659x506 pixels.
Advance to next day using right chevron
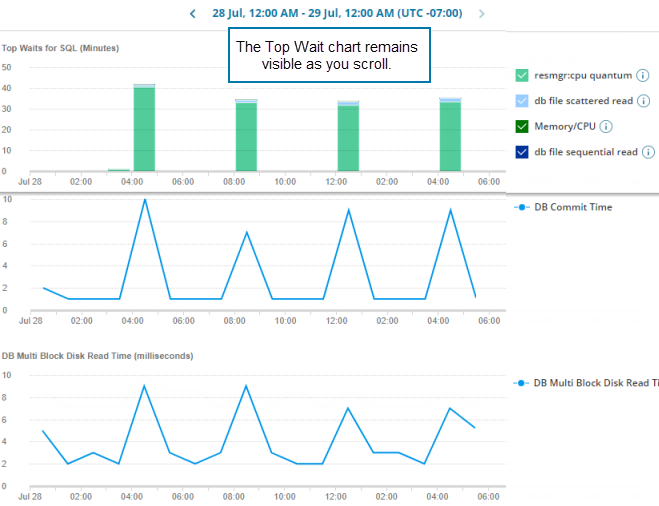click(x=481, y=14)
